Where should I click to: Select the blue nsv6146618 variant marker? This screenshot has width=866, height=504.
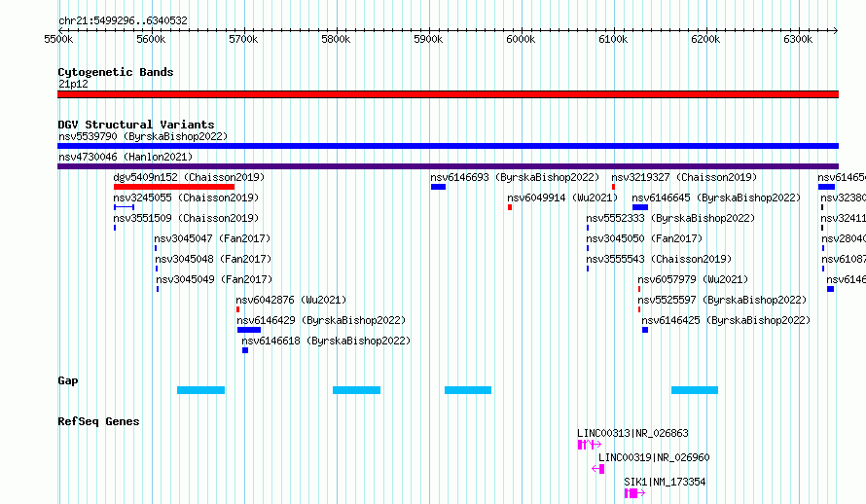[x=245, y=350]
